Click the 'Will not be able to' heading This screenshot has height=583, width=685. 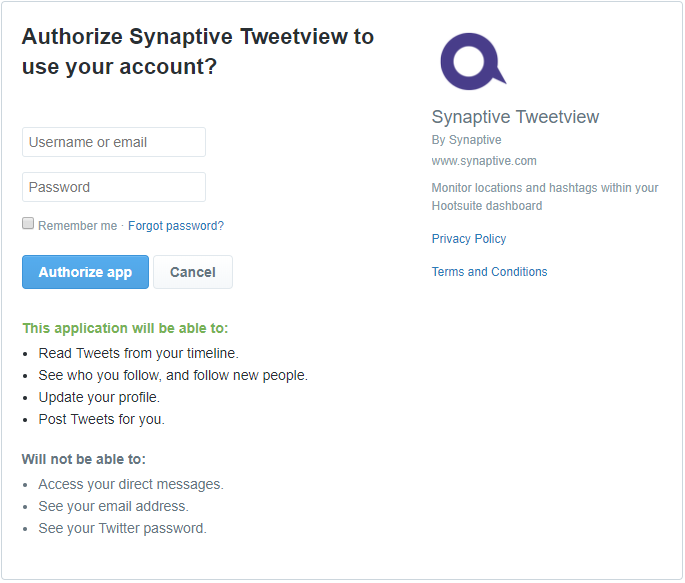(x=84, y=459)
